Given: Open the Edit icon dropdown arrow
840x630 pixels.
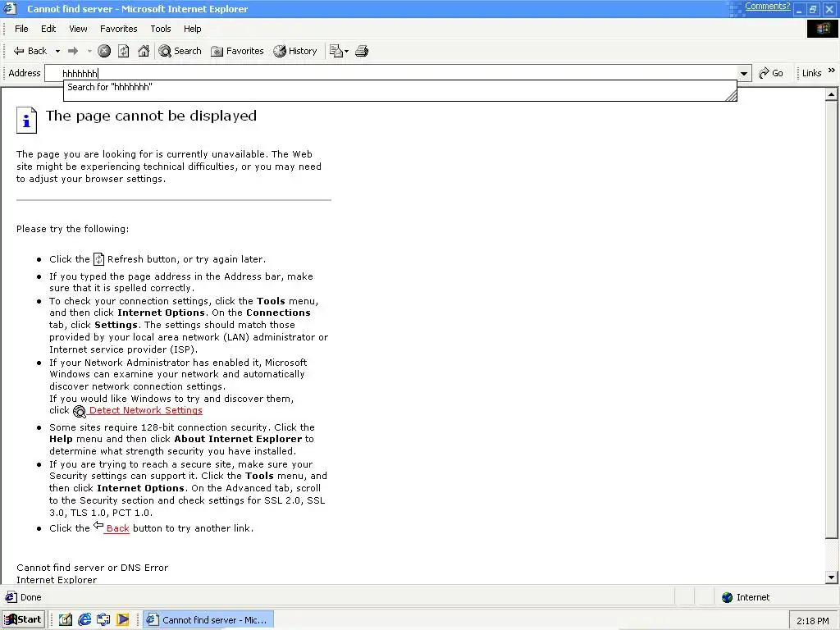Looking at the screenshot, I should click(347, 52).
